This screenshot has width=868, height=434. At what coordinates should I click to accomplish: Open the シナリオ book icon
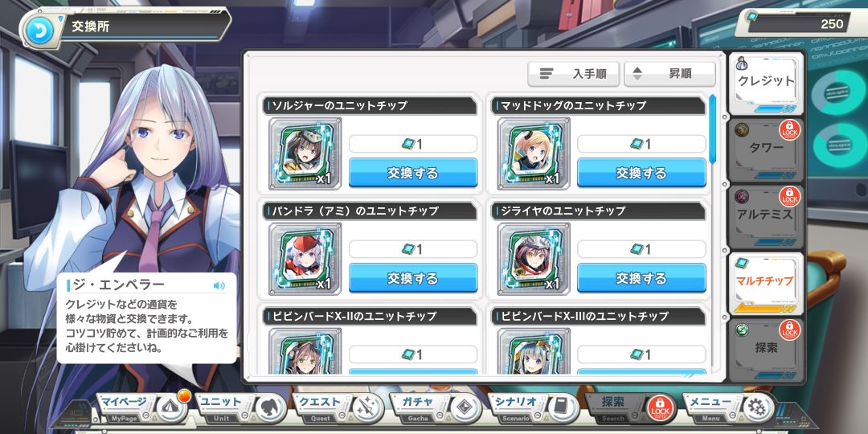pos(563,408)
